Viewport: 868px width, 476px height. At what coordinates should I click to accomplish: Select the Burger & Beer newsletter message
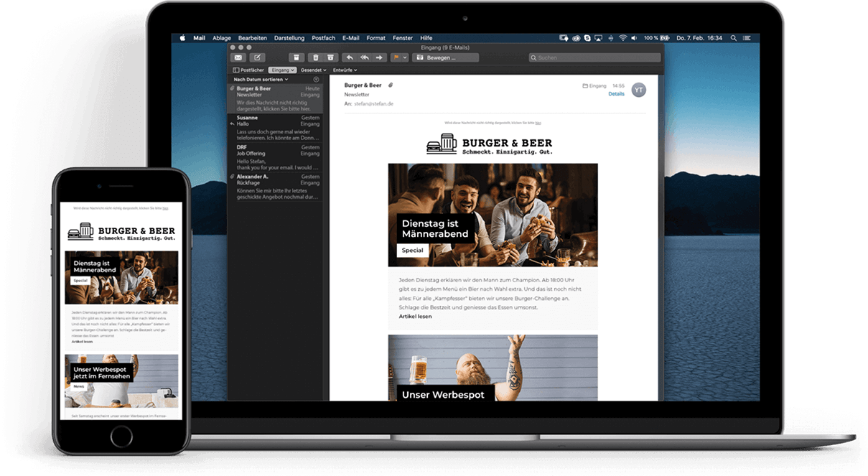pyautogui.click(x=276, y=98)
